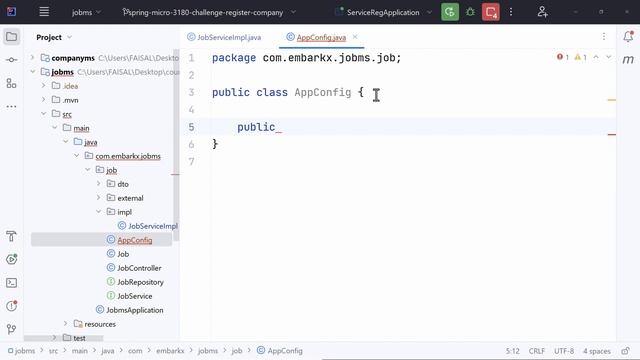Open the Terminal tool window
Screen dimensions: 640x360
(x=11, y=282)
